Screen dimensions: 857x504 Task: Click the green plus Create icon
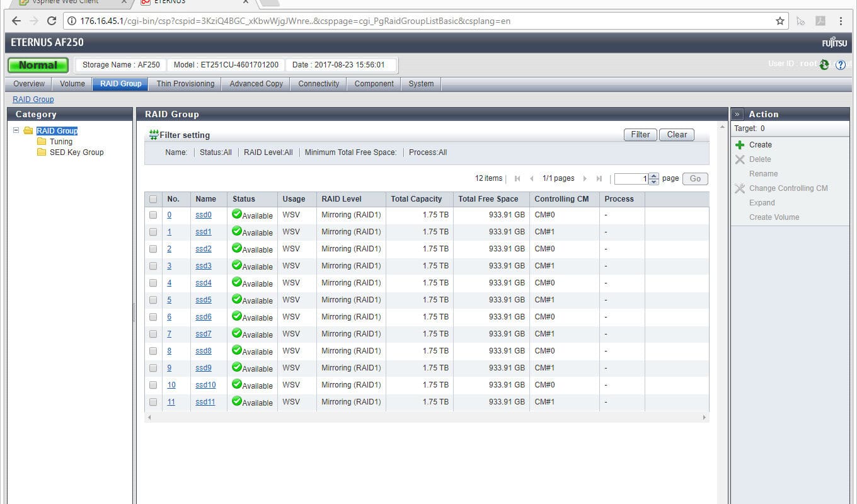(740, 145)
